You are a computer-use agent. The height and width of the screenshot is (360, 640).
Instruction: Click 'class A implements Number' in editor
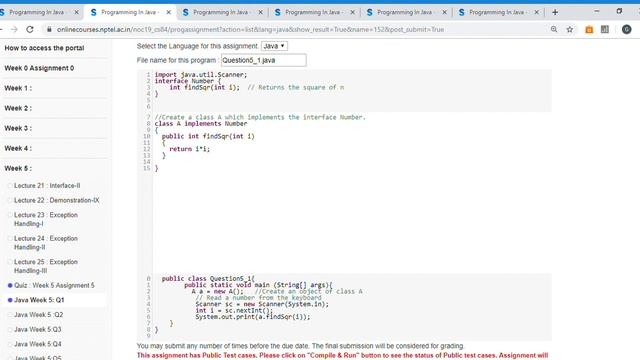[201, 124]
